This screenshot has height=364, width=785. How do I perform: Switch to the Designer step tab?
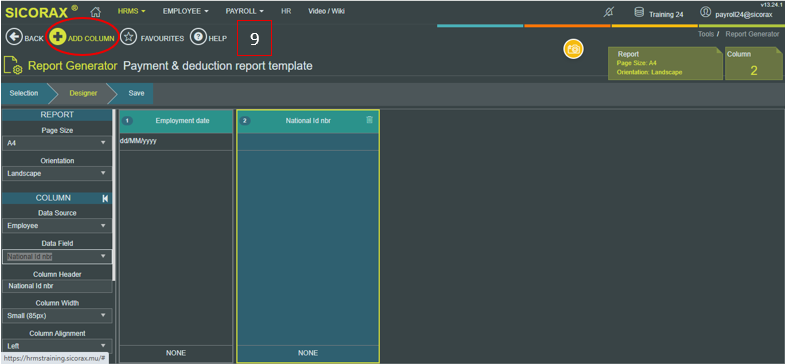[x=83, y=93]
